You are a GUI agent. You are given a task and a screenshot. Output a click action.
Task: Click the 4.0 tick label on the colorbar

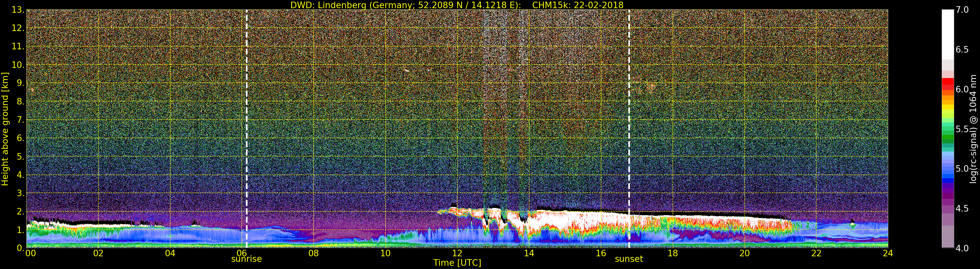[962, 248]
